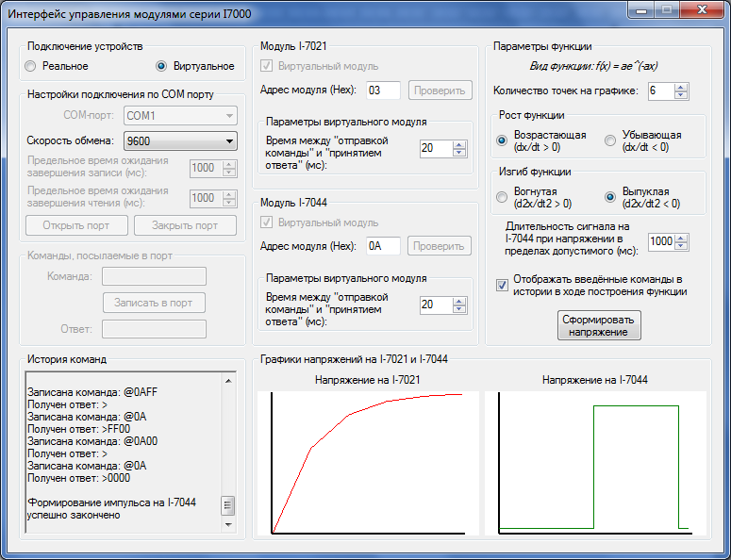The image size is (731, 560).
Task: Click the Закрыть порт button
Action: (185, 225)
